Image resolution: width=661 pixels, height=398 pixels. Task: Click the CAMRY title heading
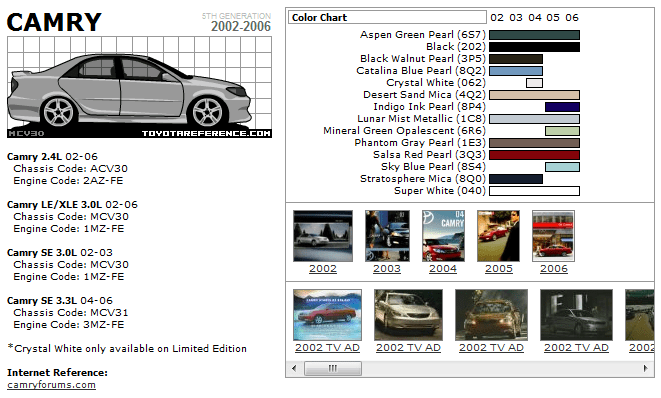(x=54, y=22)
